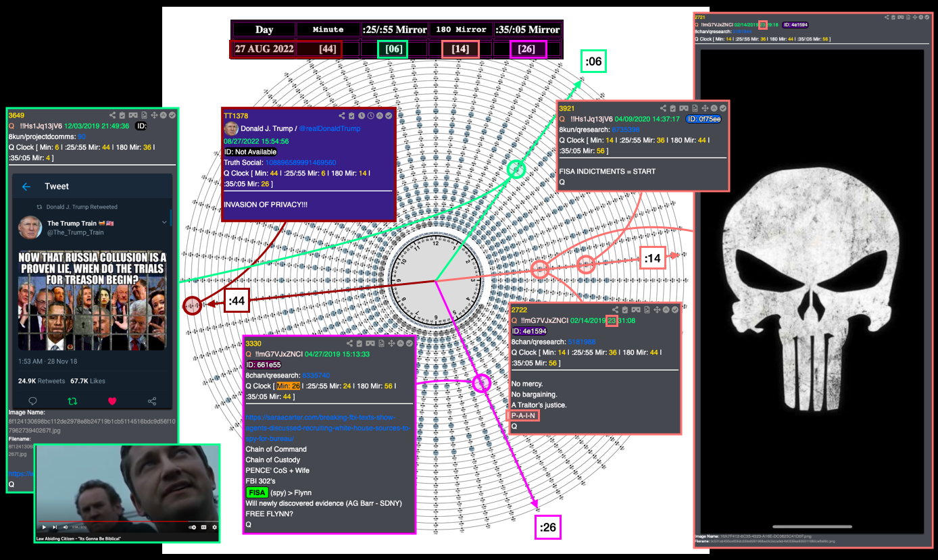Viewport: 938px width, 560px height.
Task: Play the Law Abiding Citizen video
Action: pyautogui.click(x=44, y=527)
